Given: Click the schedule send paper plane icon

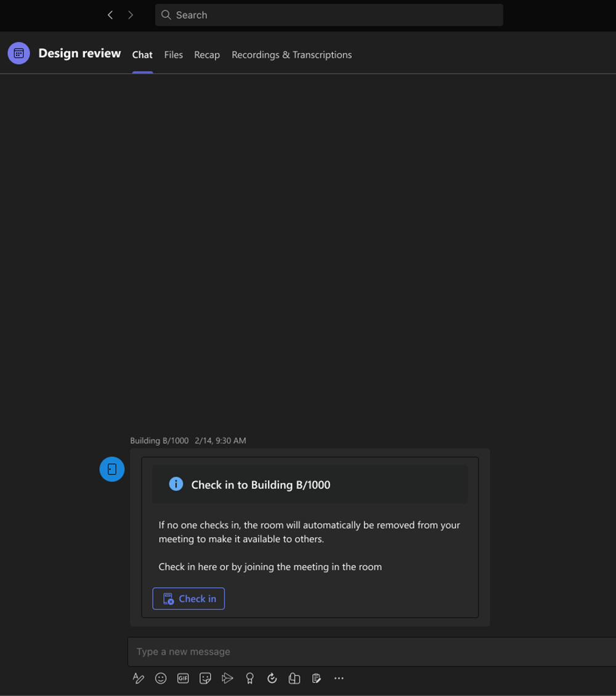Looking at the screenshot, I should [227, 678].
